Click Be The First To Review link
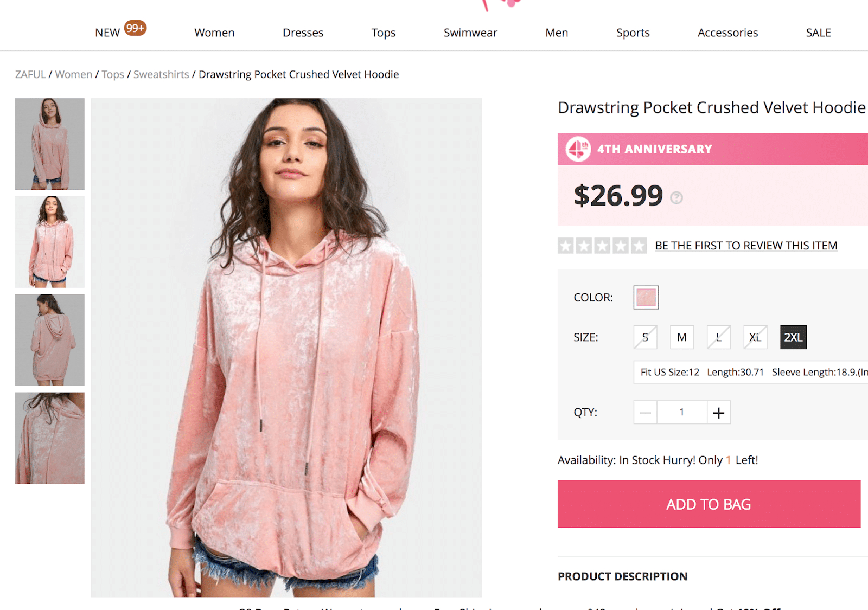The height and width of the screenshot is (610, 868). tap(746, 246)
